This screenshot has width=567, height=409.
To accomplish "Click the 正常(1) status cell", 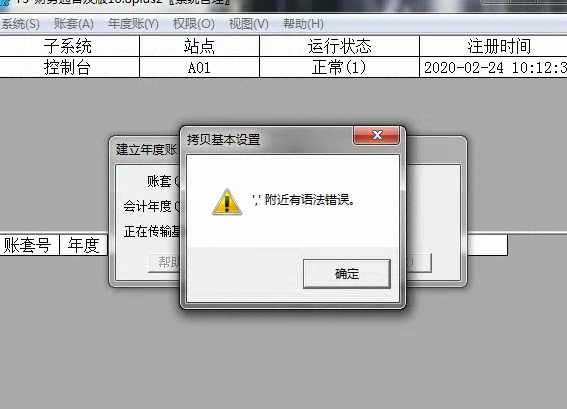I will tap(339, 67).
